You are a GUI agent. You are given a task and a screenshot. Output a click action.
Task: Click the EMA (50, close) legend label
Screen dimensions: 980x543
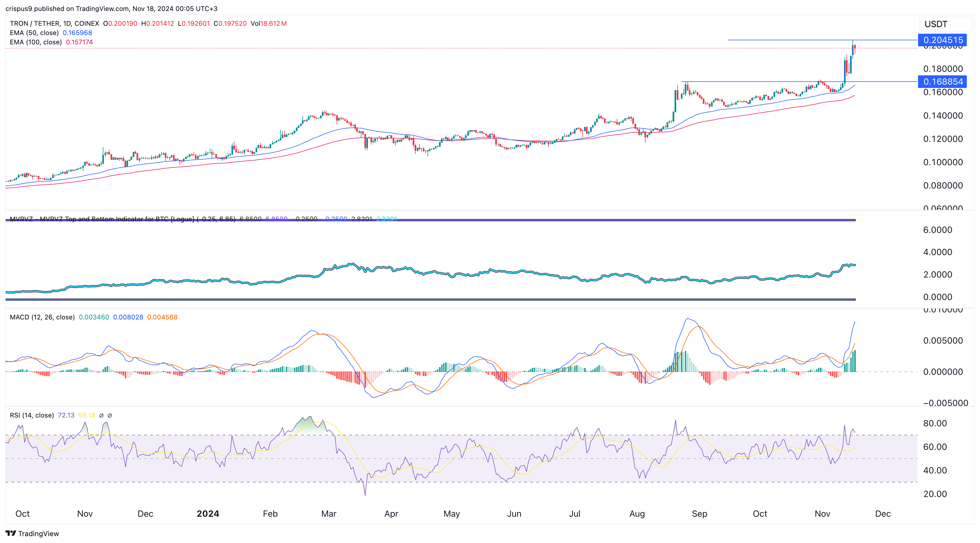(x=34, y=33)
